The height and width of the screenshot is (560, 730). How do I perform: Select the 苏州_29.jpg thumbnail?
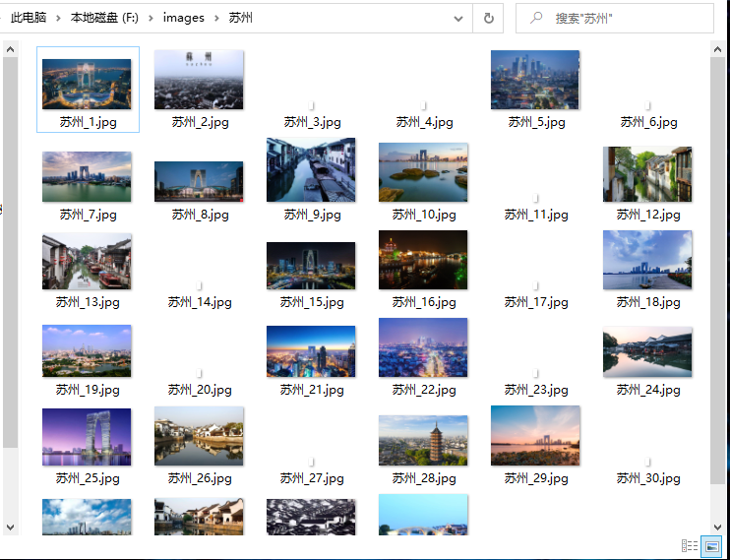[x=535, y=436]
